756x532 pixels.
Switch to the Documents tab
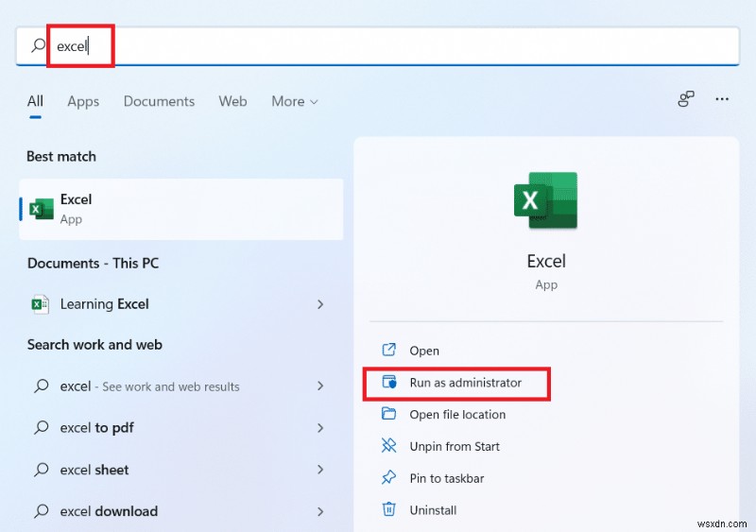pos(159,101)
